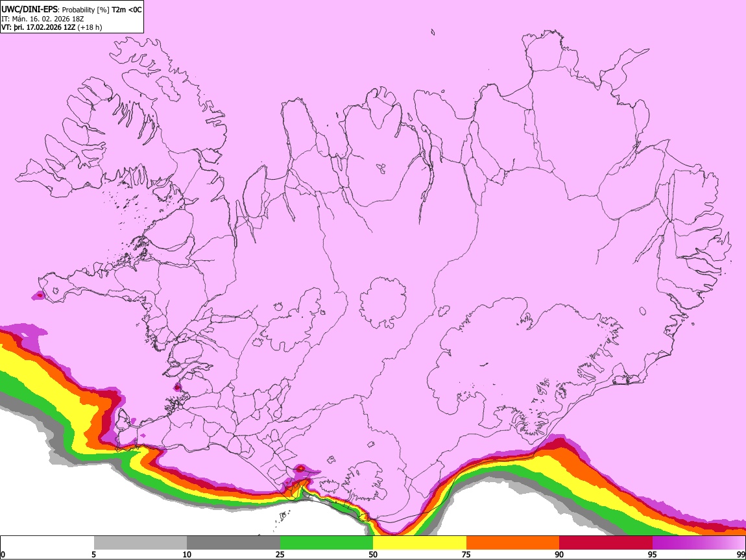Click the legend value 90
The image size is (746, 560).
point(559,554)
